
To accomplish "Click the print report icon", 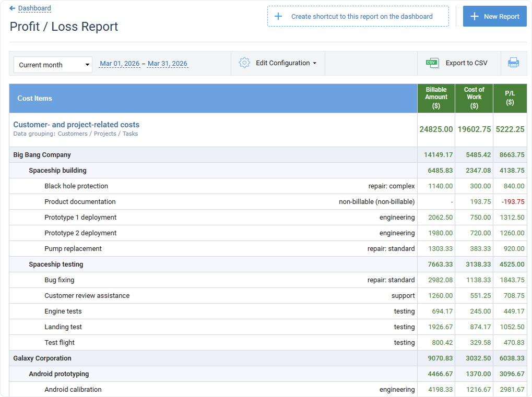I will coord(514,63).
